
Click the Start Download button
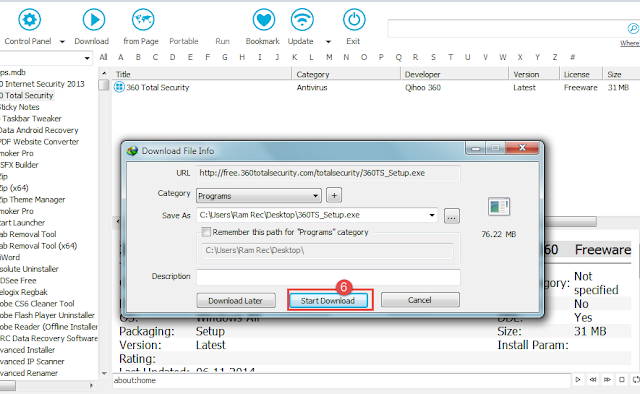328,301
